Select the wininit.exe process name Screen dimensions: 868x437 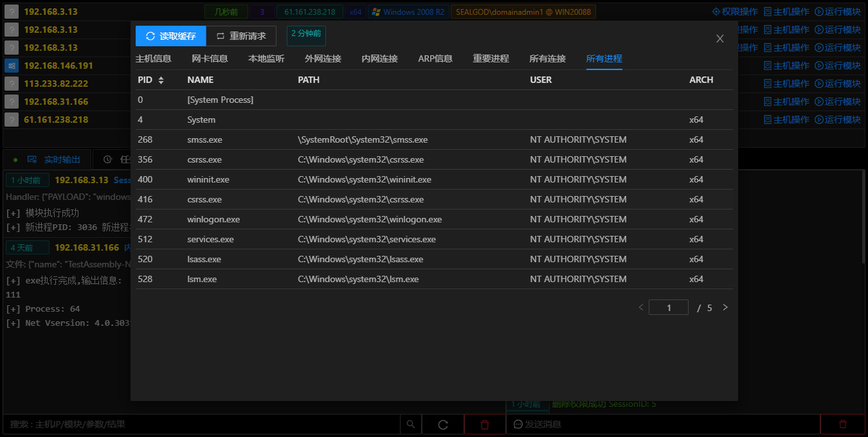(208, 179)
